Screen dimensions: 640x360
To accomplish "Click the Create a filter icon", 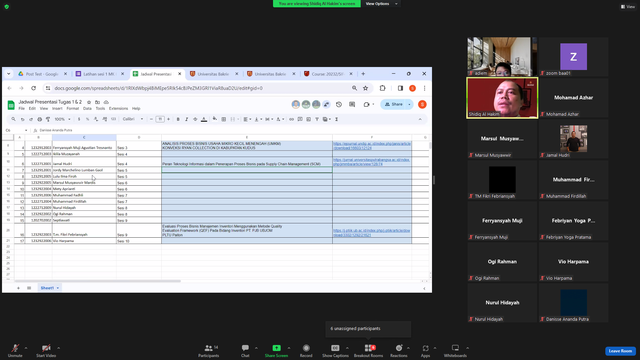I will [317, 119].
